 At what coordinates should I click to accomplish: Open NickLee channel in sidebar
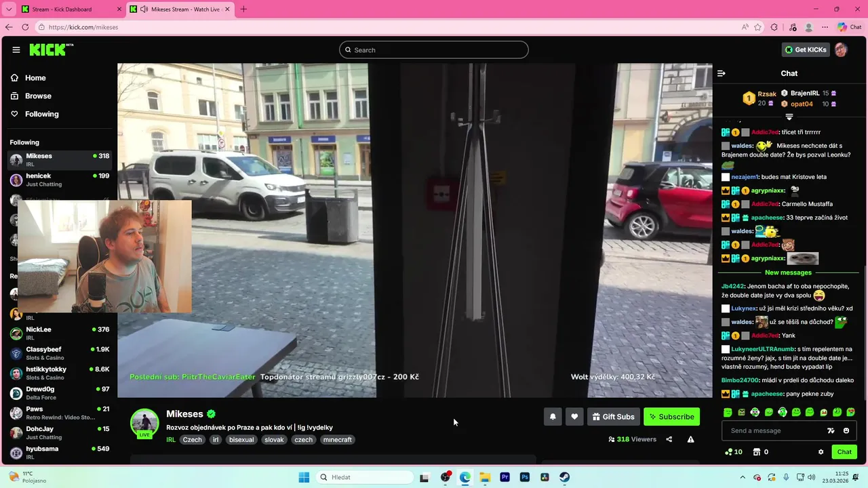click(x=60, y=333)
